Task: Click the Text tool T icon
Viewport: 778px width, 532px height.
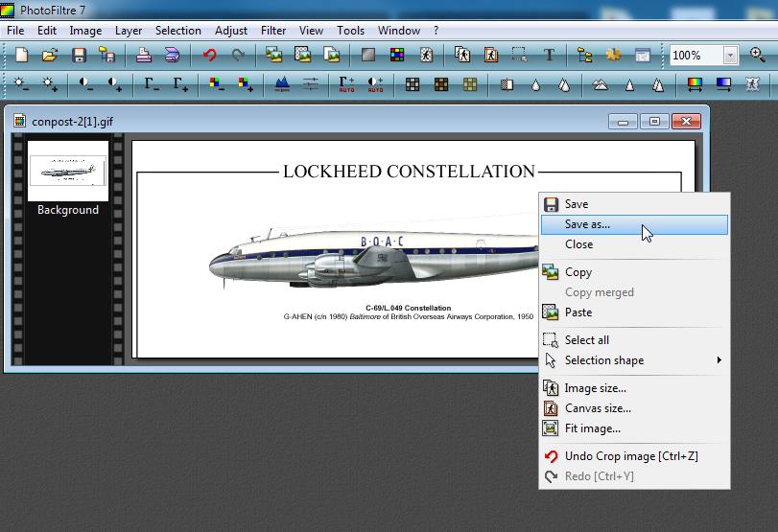Action: (549, 55)
